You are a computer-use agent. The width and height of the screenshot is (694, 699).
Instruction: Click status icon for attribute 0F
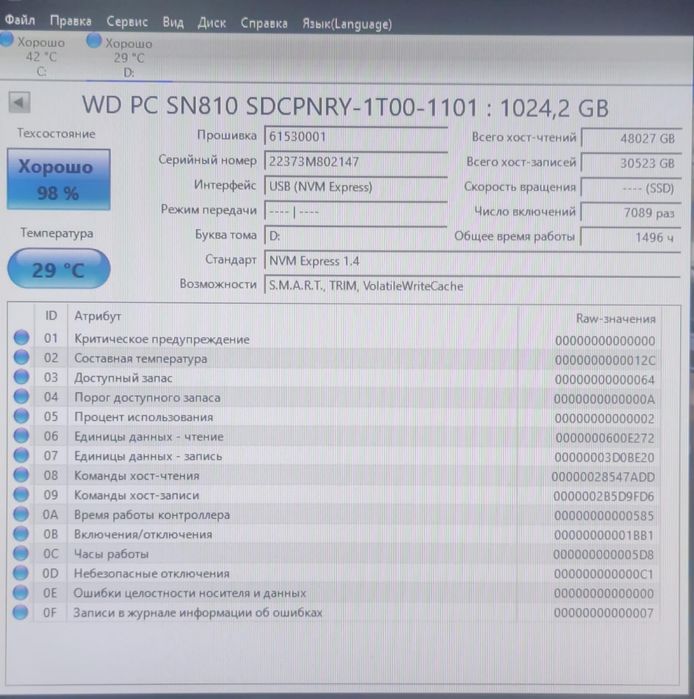[21, 612]
